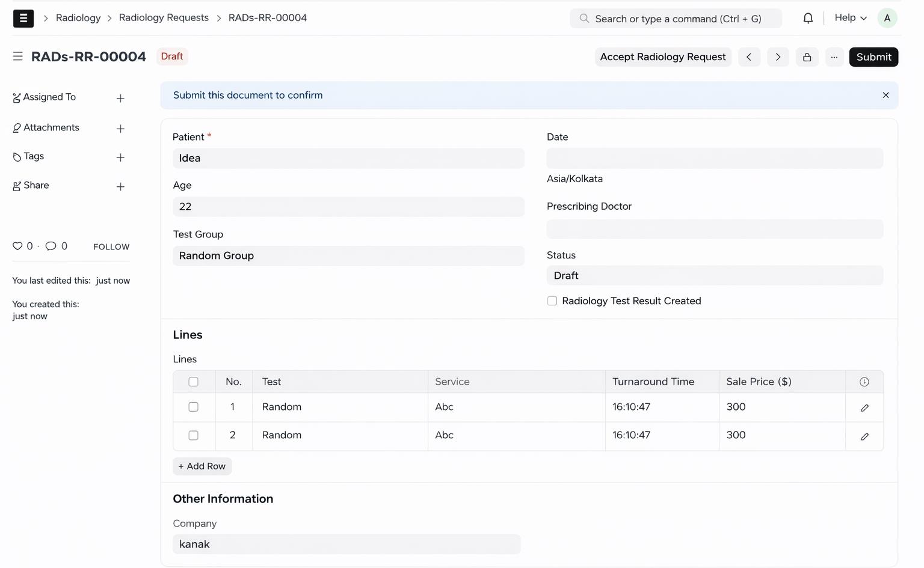Focus the Date input field

pyautogui.click(x=715, y=159)
